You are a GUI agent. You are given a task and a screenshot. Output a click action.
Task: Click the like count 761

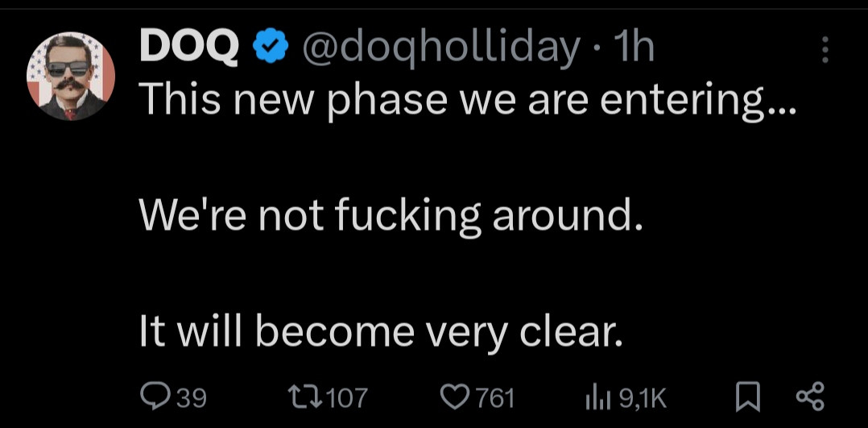(x=495, y=397)
